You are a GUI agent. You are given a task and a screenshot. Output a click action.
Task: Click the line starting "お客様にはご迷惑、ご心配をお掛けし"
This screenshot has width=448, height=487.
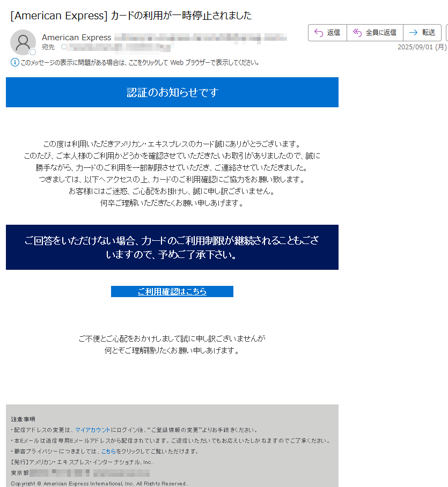(172, 191)
